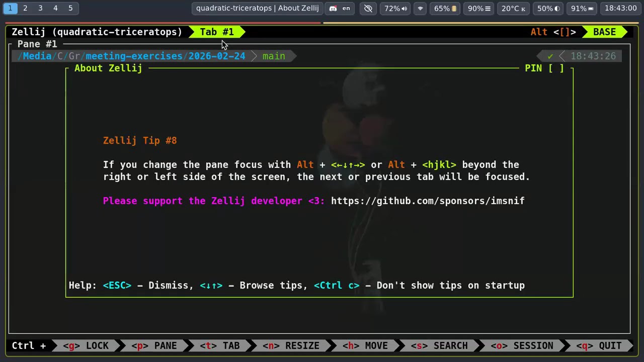
Task: Switch to workspace 4
Action: point(55,8)
